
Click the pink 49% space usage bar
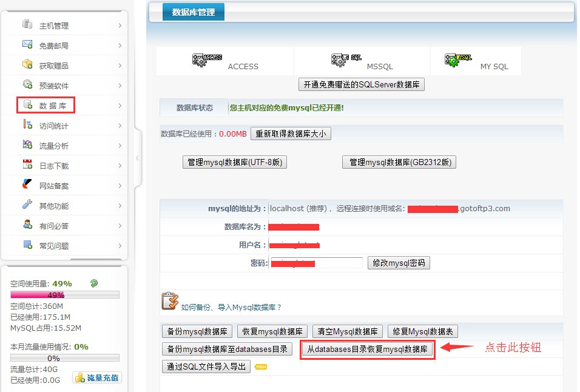point(38,295)
